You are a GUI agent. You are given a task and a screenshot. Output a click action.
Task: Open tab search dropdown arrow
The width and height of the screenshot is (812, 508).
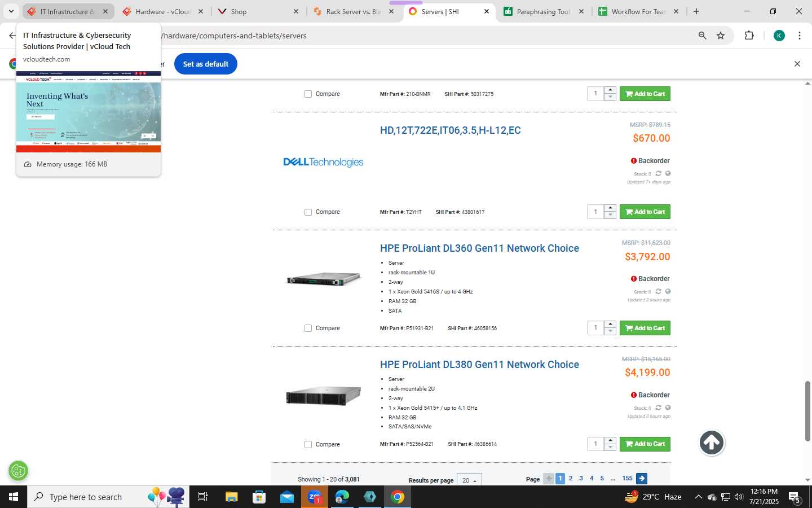[11, 11]
